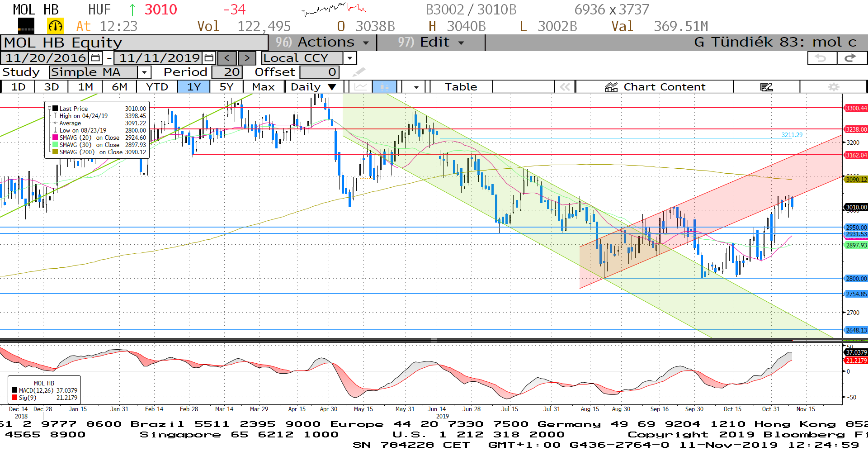The width and height of the screenshot is (868, 470).
Task: Open the Local CCY currency dropdown
Action: point(349,58)
